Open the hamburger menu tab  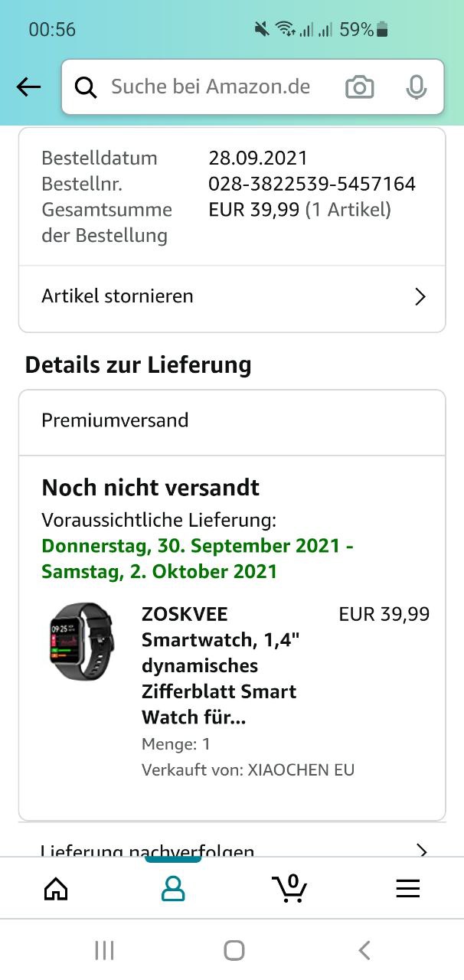tap(407, 888)
